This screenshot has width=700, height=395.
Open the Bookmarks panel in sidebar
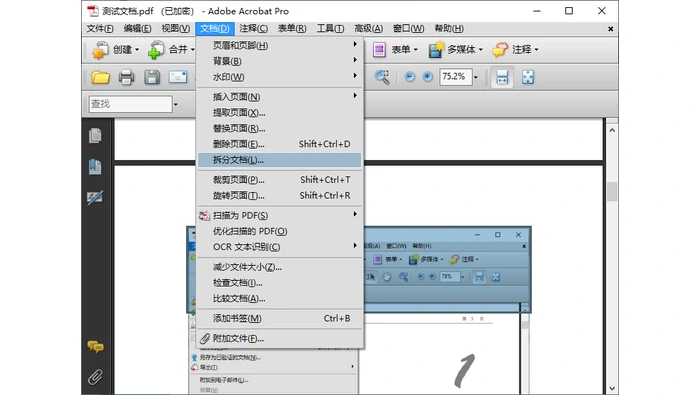coord(95,167)
